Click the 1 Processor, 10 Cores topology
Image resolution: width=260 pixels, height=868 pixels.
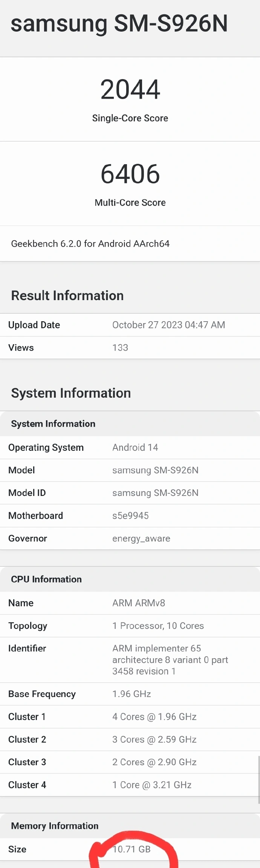pos(158,625)
